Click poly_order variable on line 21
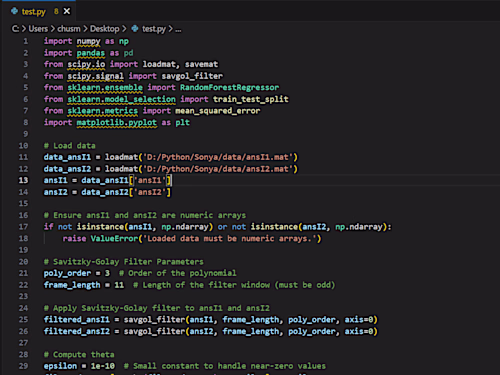This screenshot has height=375, width=500. (67, 273)
